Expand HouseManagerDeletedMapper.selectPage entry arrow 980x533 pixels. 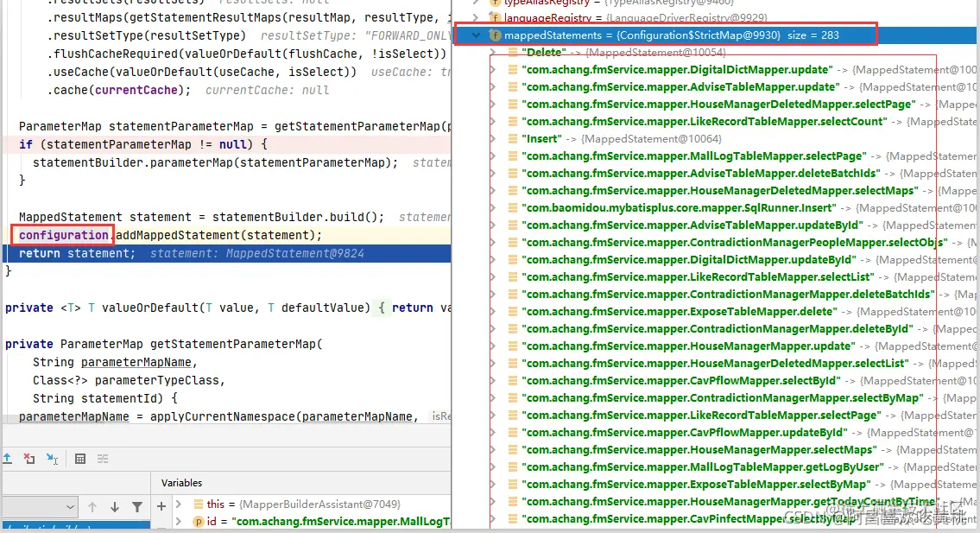(x=493, y=104)
